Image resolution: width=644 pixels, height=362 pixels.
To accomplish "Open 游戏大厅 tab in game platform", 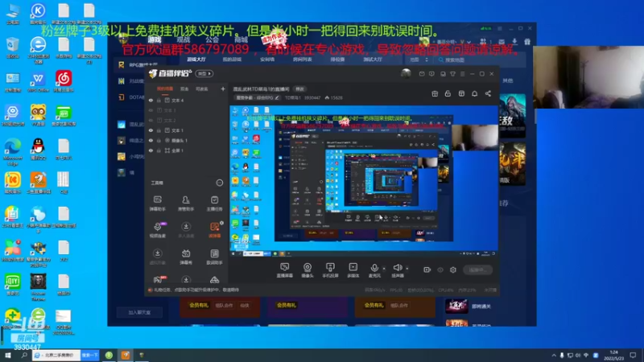I will 196,60.
